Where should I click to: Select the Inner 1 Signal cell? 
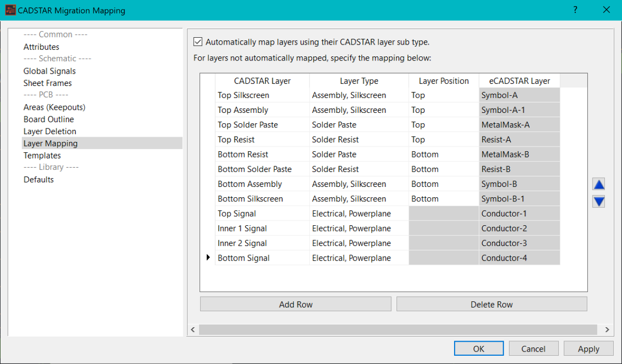[x=262, y=228]
